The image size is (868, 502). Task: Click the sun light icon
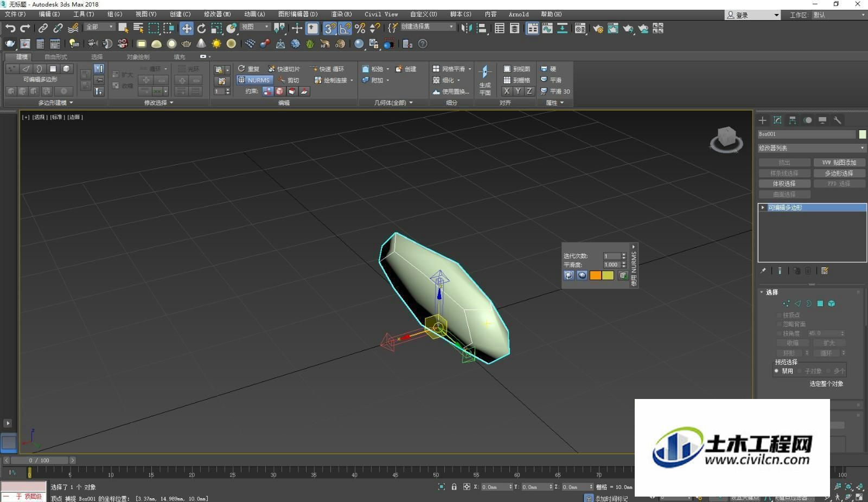(x=216, y=43)
